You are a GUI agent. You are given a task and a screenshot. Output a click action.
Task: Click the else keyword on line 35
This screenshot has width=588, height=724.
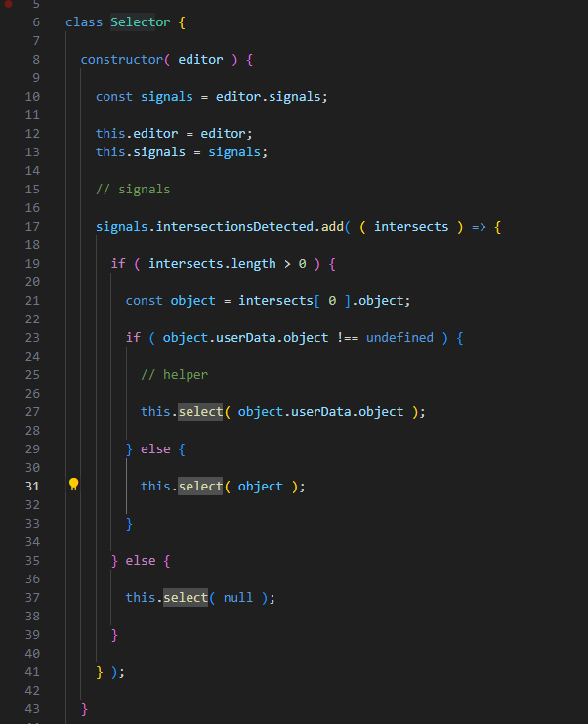141,561
